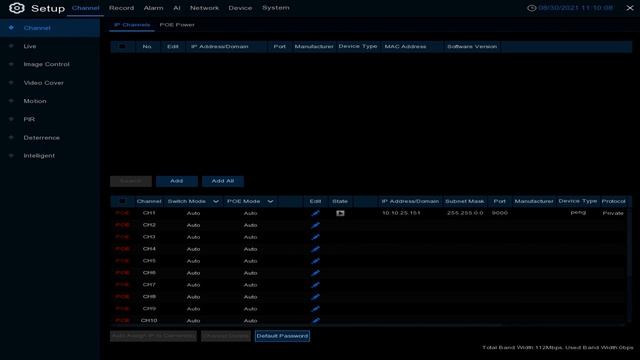Click subnet mask 255.255.0.0 cell
Viewport: 640px width, 360px height.
465,213
